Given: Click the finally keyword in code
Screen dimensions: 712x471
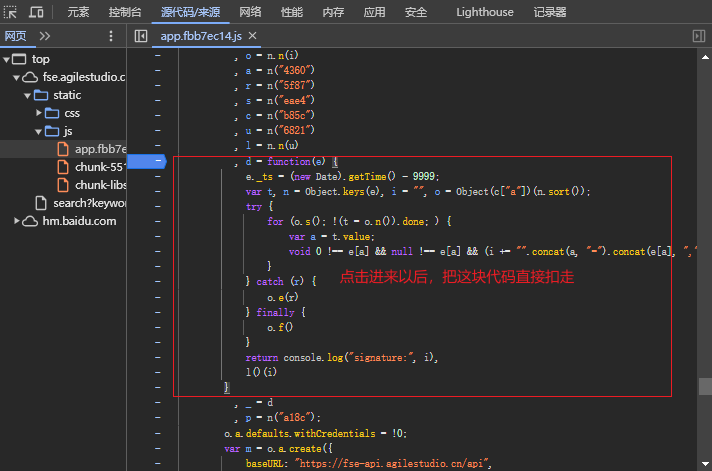Looking at the screenshot, I should 275,312.
